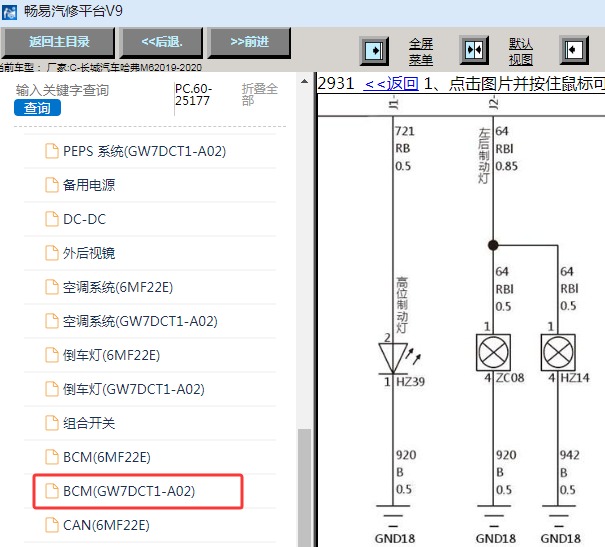Click the GND18 ground label under HZ14
Viewport: 605px width, 547px height.
click(560, 538)
